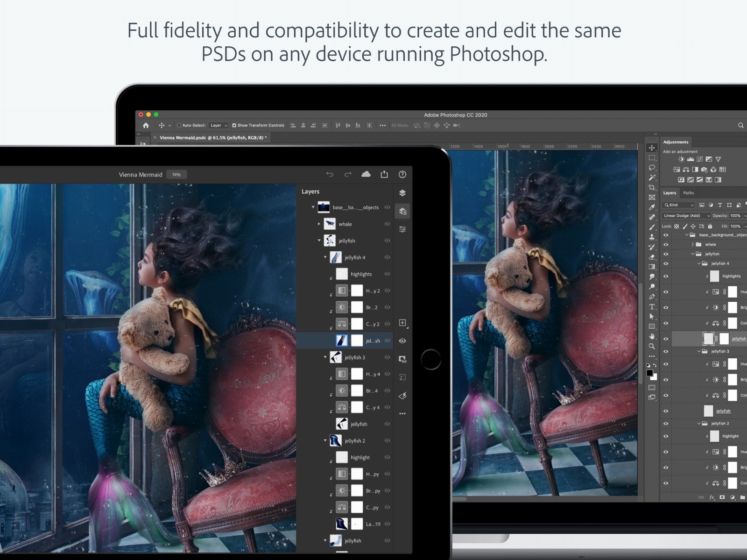The image size is (747, 560).
Task: Expand the whale group on iPad
Action: tap(319, 224)
